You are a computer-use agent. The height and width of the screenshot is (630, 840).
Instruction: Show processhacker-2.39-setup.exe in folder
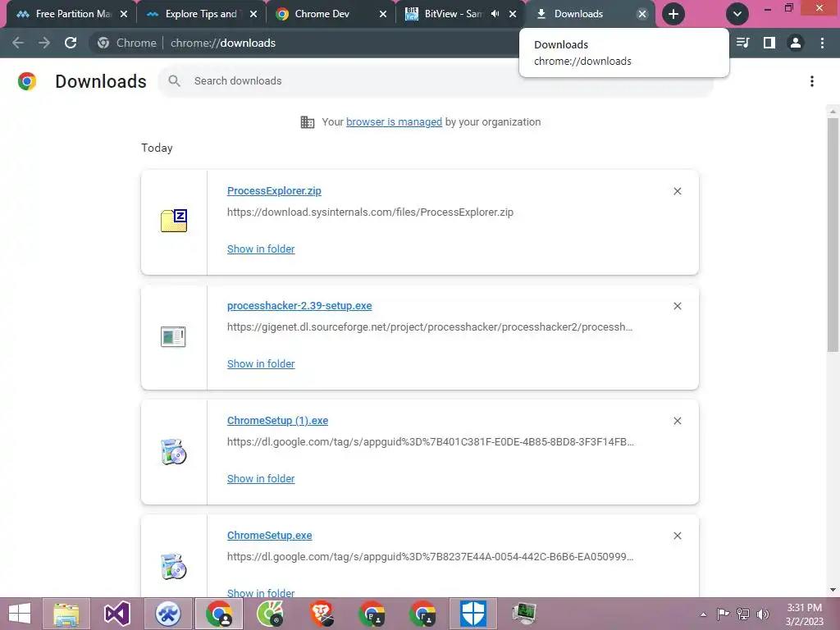[261, 363]
